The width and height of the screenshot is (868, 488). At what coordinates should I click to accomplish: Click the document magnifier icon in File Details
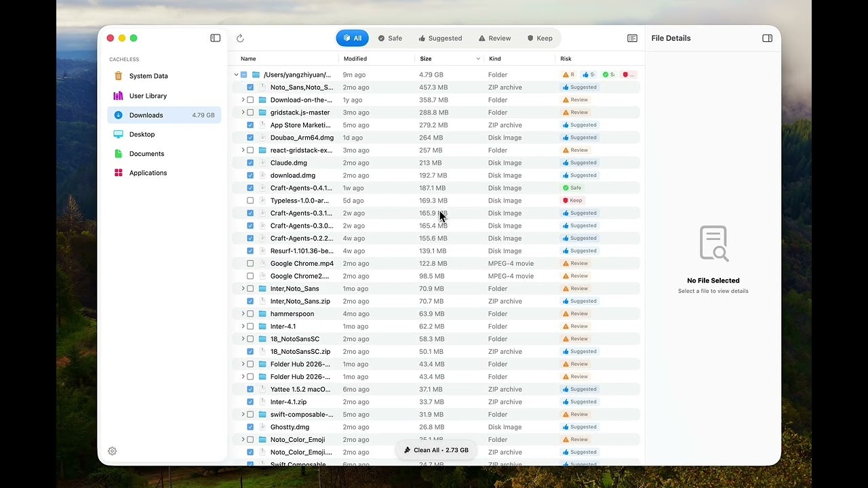click(x=713, y=243)
